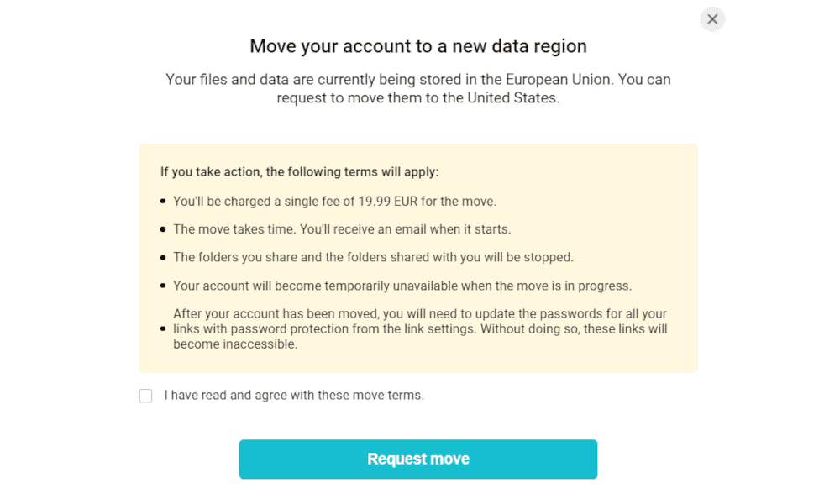Click the account temporarily unavailable term
840x504 pixels.
402,286
